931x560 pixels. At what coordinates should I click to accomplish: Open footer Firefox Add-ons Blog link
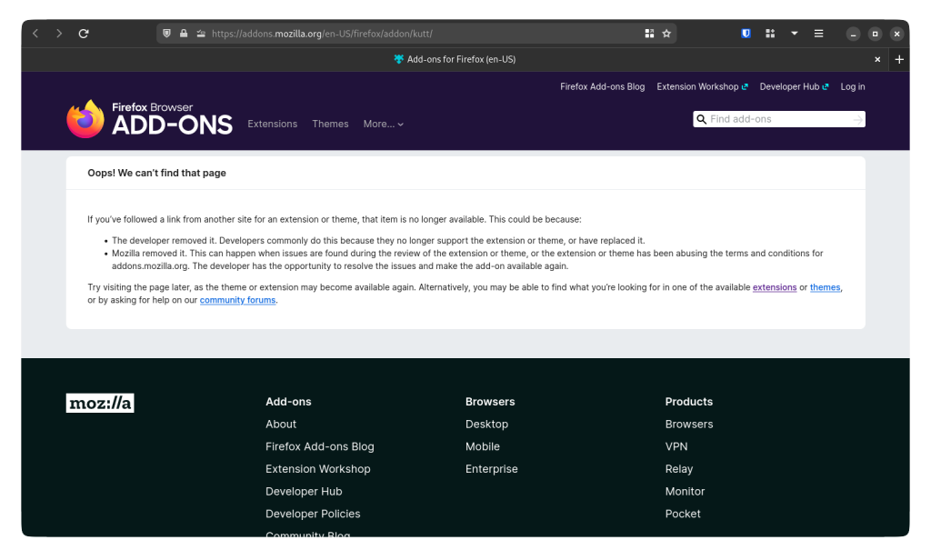[319, 446]
